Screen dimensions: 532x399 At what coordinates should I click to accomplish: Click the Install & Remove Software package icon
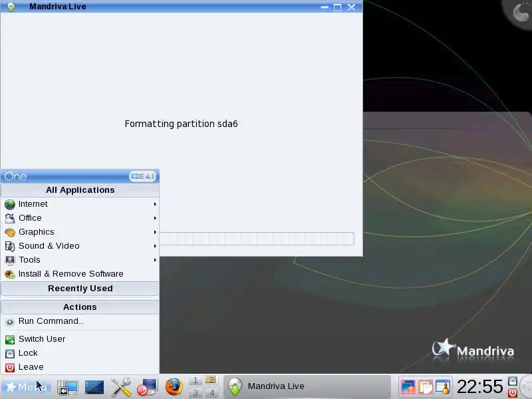click(x=10, y=274)
